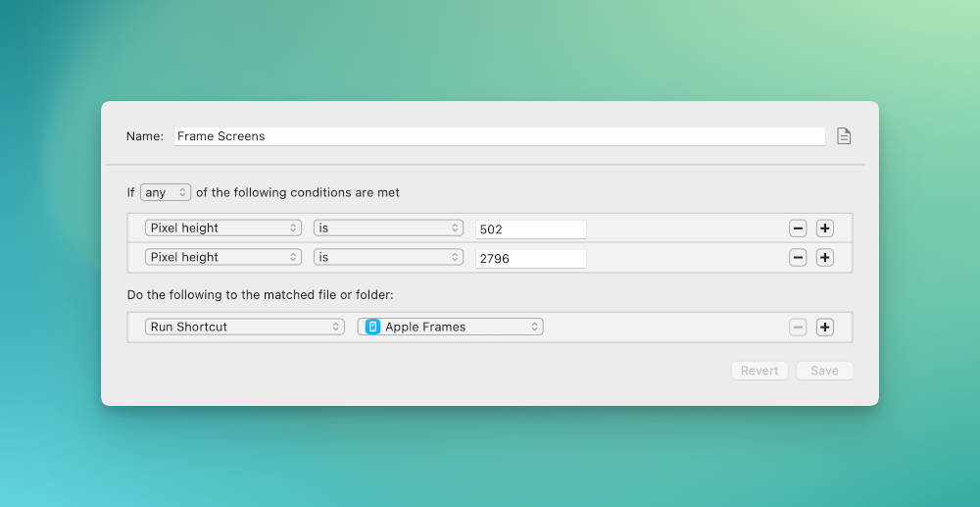Open the rule notes document icon
Viewport: 980px width, 507px height.
(x=844, y=135)
